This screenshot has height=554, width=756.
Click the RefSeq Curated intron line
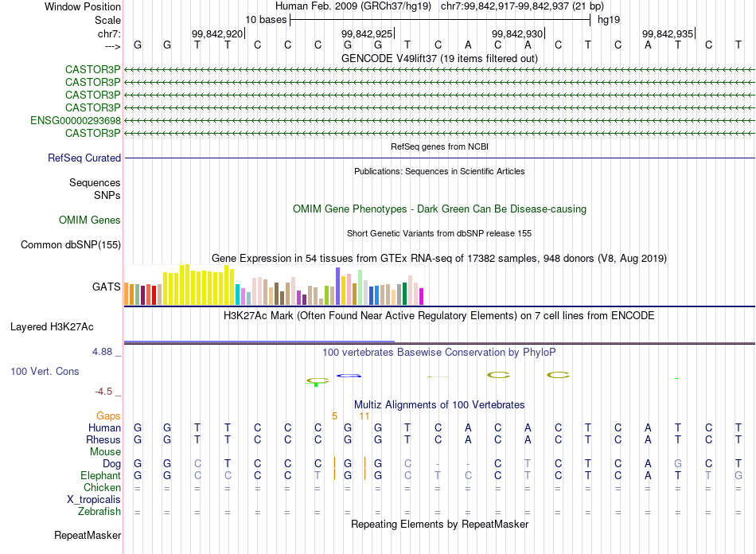(x=440, y=158)
